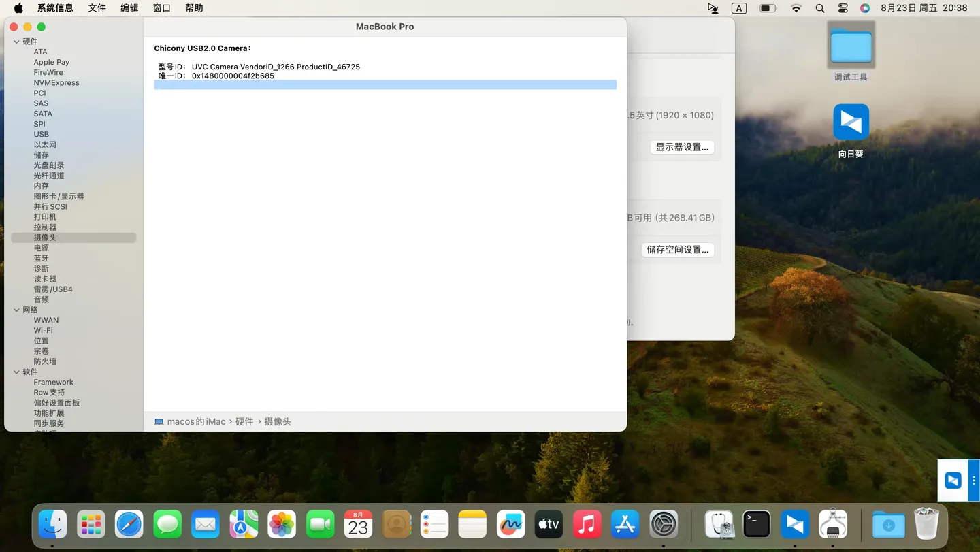The height and width of the screenshot is (552, 980).
Task: Collapse the 软件 sidebar group
Action: point(17,372)
